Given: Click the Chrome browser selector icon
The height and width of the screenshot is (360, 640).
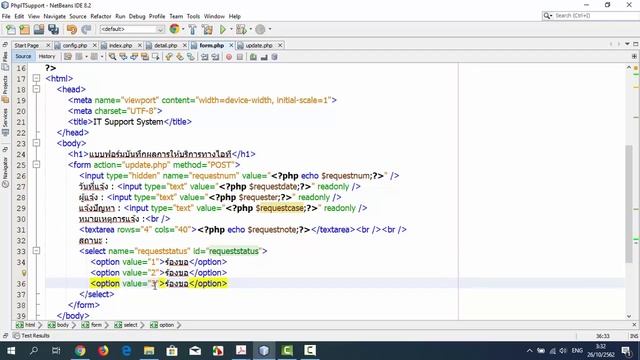Looking at the screenshot, I should 174,29.
